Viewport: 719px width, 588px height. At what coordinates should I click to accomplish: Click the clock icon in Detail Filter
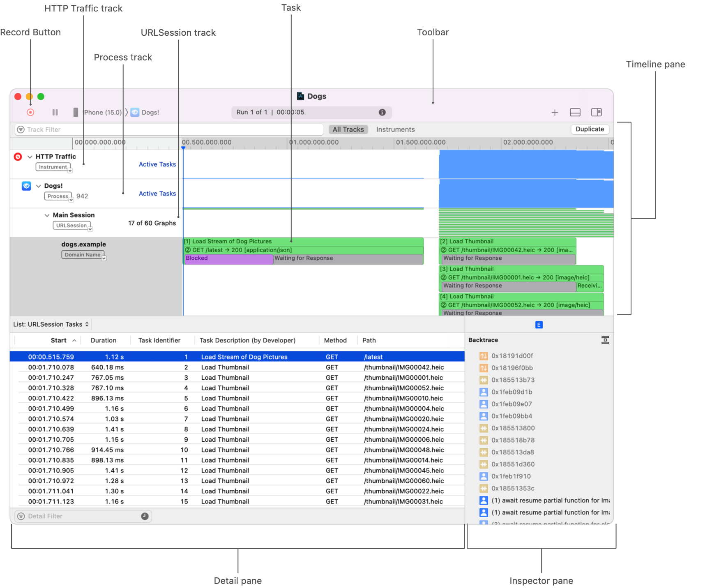pyautogui.click(x=144, y=516)
